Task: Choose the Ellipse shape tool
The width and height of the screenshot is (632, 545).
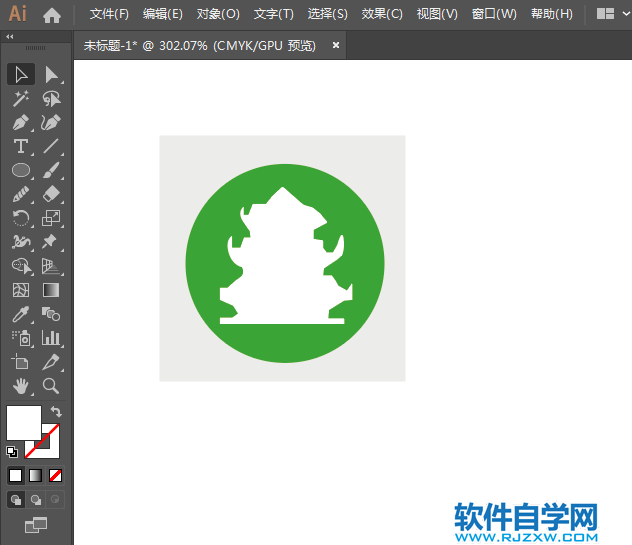Action: pos(21,170)
